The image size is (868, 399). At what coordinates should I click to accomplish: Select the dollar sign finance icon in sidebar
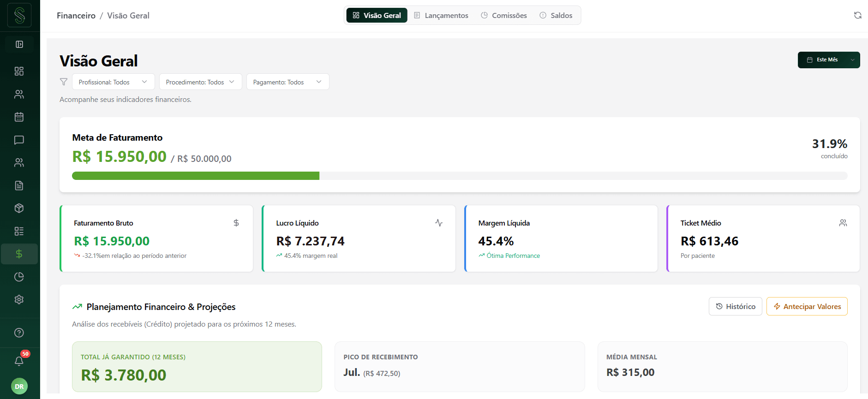coord(19,254)
